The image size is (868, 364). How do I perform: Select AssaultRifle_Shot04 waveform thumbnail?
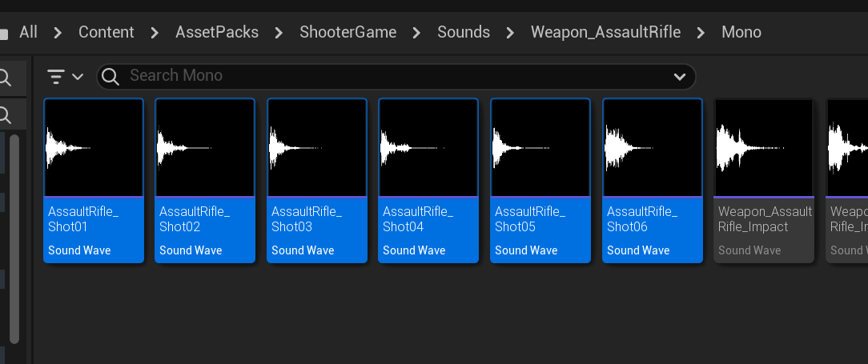(428, 148)
